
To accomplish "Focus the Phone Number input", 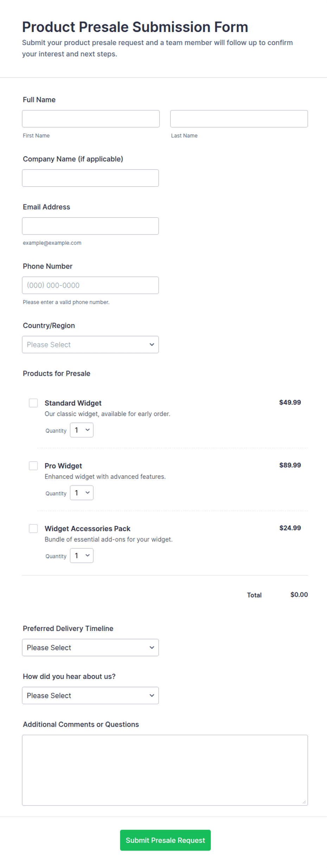I will (x=90, y=285).
